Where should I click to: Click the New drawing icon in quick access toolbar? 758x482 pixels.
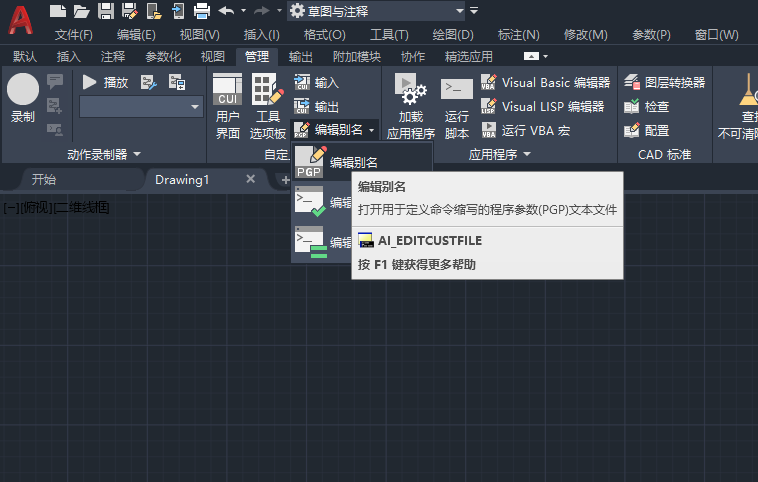[58, 11]
